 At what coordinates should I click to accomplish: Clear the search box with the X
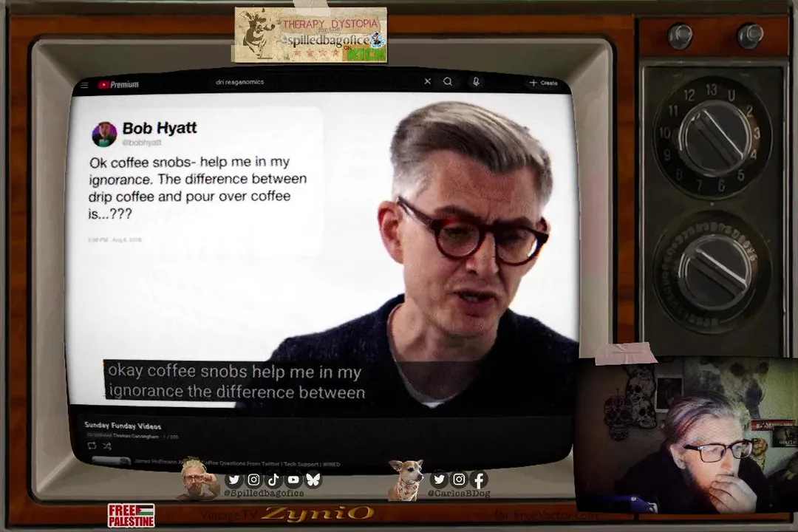[x=428, y=81]
